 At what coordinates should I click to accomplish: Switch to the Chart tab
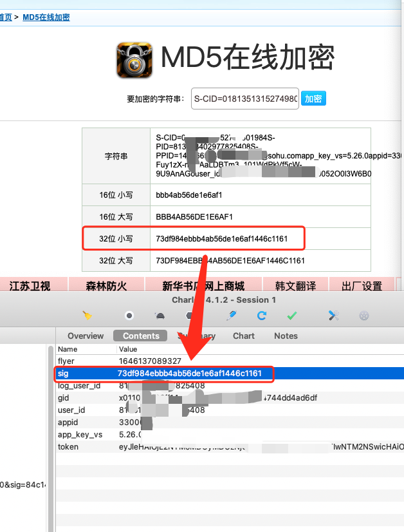coord(244,336)
